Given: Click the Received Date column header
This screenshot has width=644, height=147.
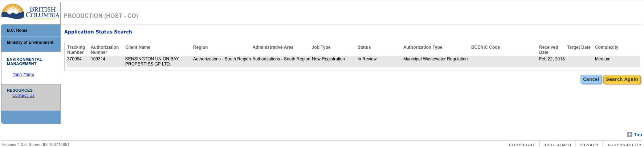Looking at the screenshot, I should [548, 50].
